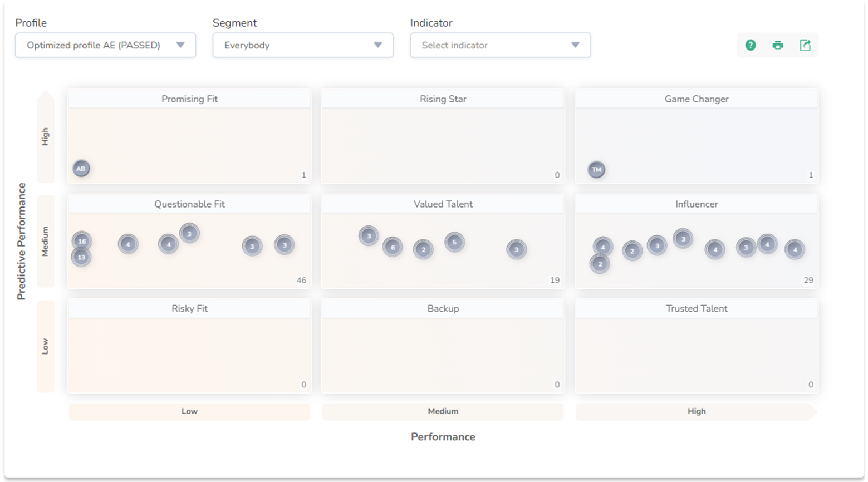The height and width of the screenshot is (482, 868).
Task: Click the bubble labeled 2 in Valued Talent
Action: click(x=423, y=249)
